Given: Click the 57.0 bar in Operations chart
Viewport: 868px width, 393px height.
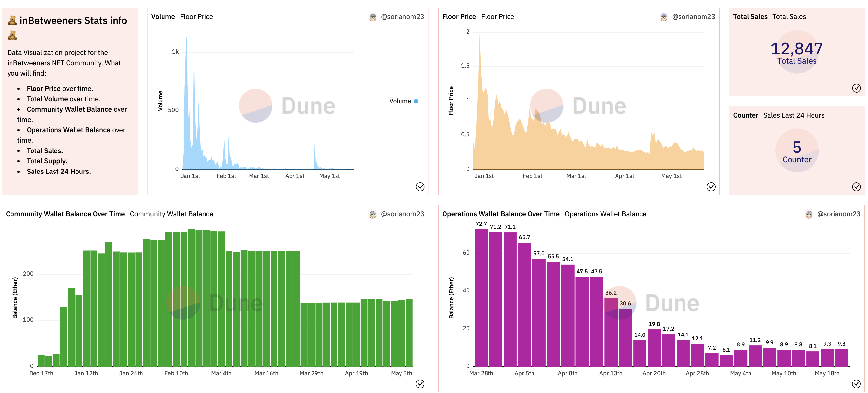Looking at the screenshot, I should tap(539, 313).
